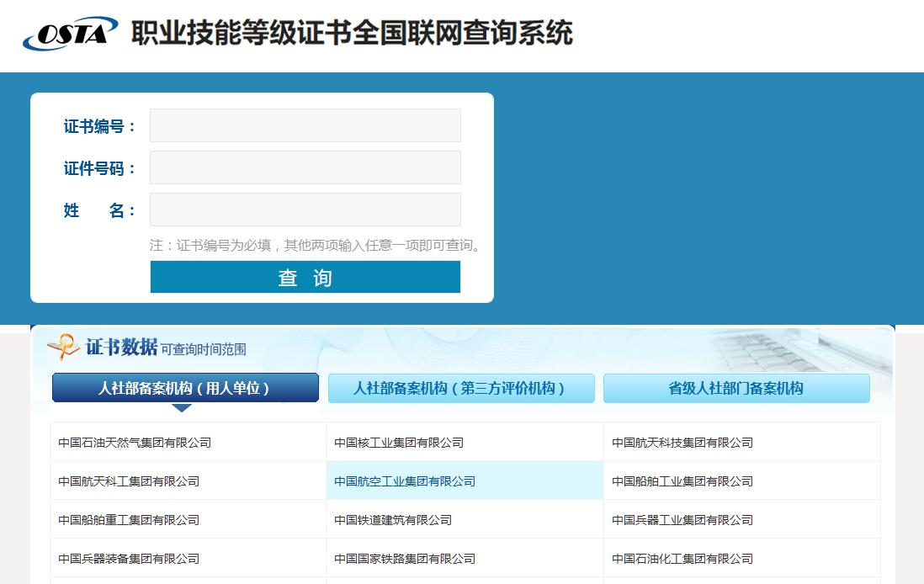Screen dimensions: 924x584
Task: Click highlighted 中国航空工业集团有限公司
Action: (x=405, y=481)
